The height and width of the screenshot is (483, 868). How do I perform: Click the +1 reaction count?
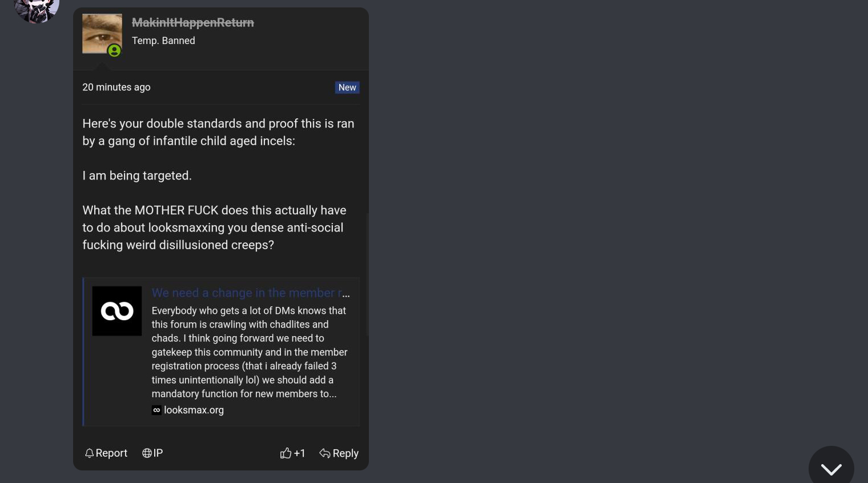pyautogui.click(x=299, y=453)
